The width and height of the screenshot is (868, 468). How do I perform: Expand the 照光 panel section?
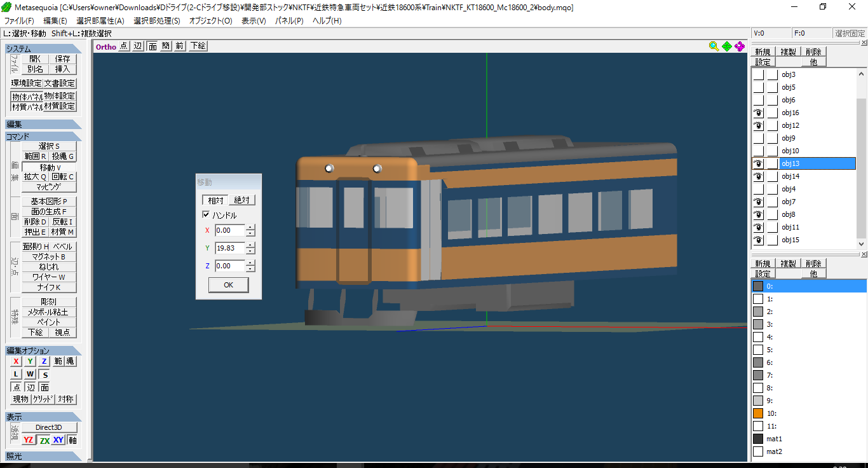click(43, 456)
